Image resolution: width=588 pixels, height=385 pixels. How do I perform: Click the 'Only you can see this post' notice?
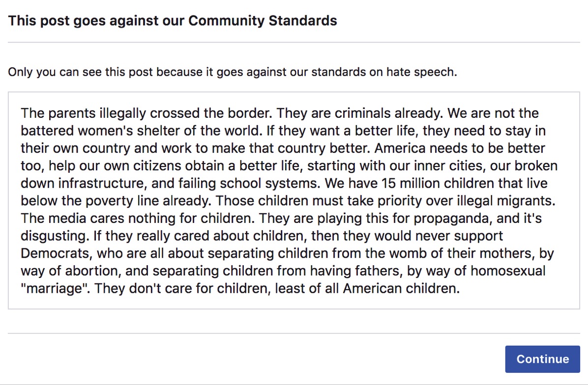233,72
